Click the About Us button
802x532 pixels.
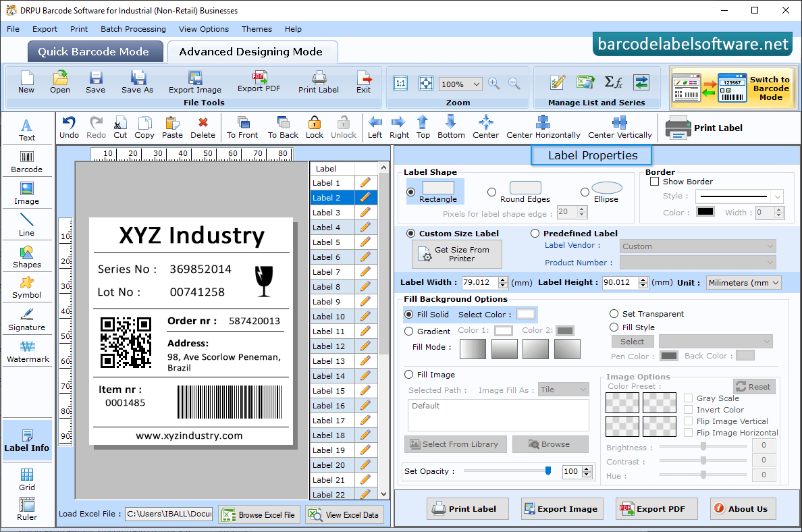[x=743, y=509]
